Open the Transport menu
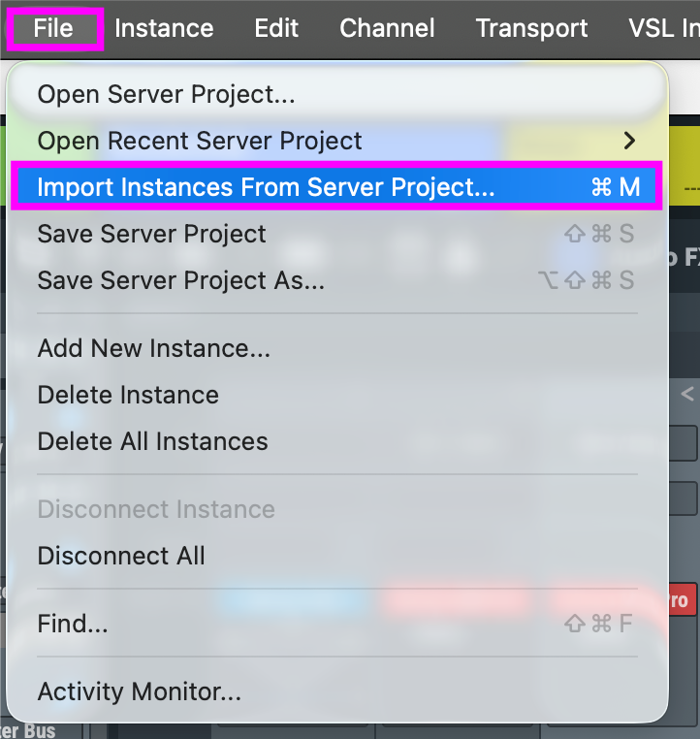 (x=531, y=28)
